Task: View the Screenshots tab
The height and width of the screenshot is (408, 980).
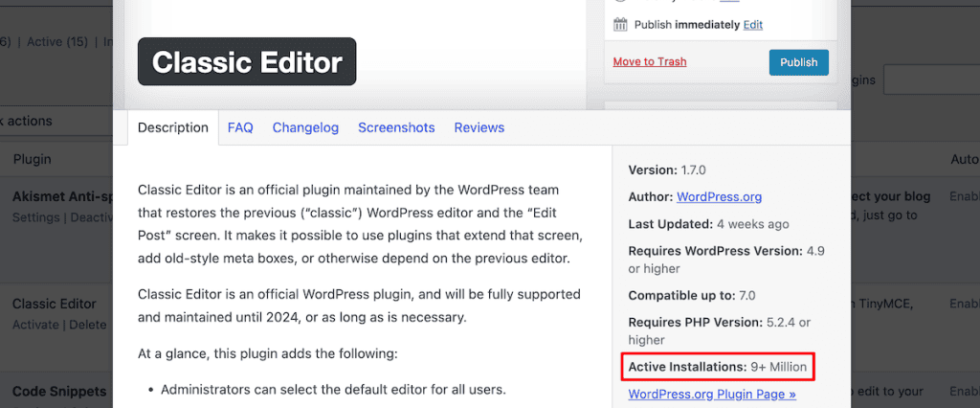Action: [x=396, y=127]
